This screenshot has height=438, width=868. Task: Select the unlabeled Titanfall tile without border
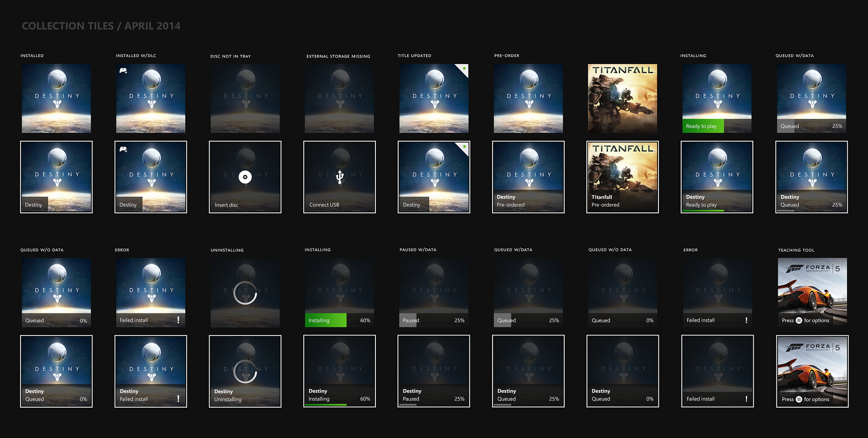point(622,99)
